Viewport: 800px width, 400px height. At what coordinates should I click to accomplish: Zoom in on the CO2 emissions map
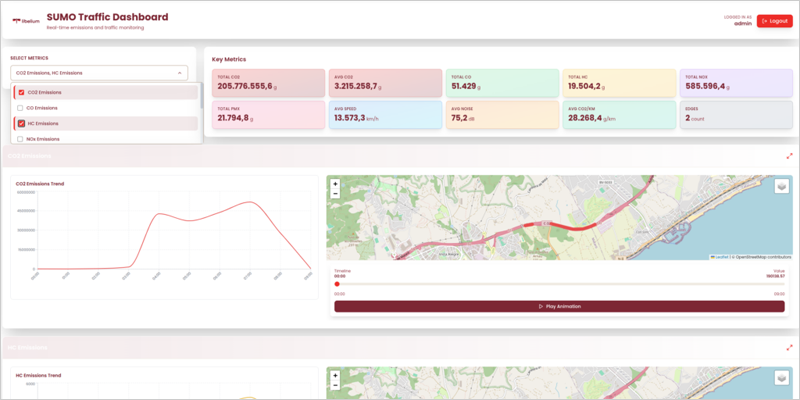335,184
